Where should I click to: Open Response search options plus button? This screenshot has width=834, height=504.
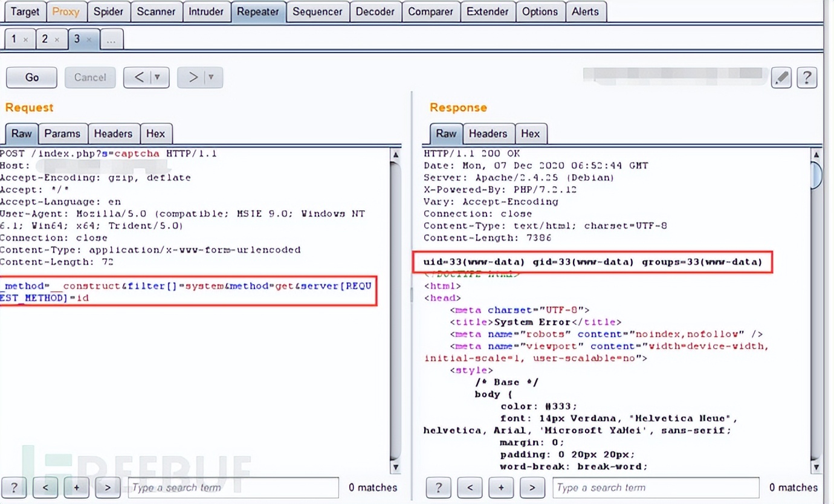501,488
